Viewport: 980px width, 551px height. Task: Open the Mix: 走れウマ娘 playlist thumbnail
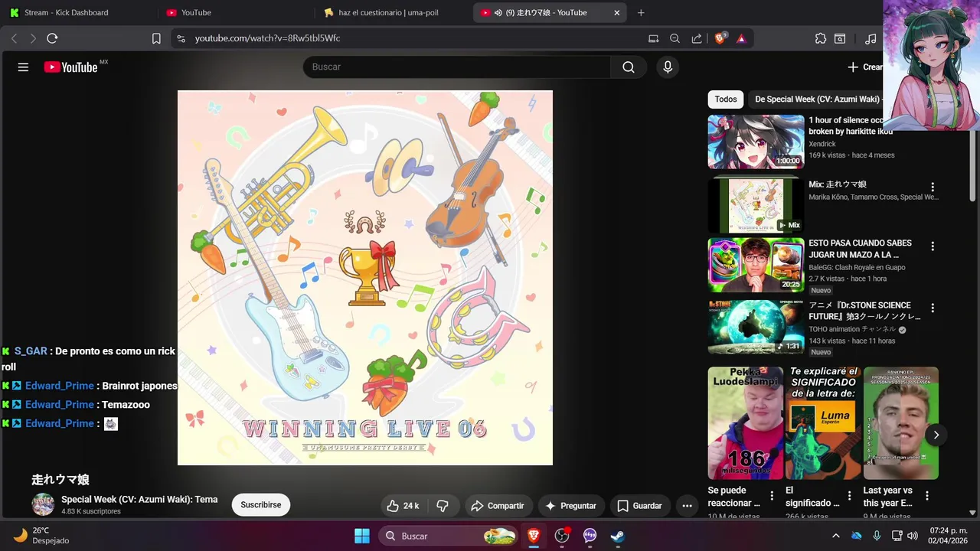[x=756, y=204]
